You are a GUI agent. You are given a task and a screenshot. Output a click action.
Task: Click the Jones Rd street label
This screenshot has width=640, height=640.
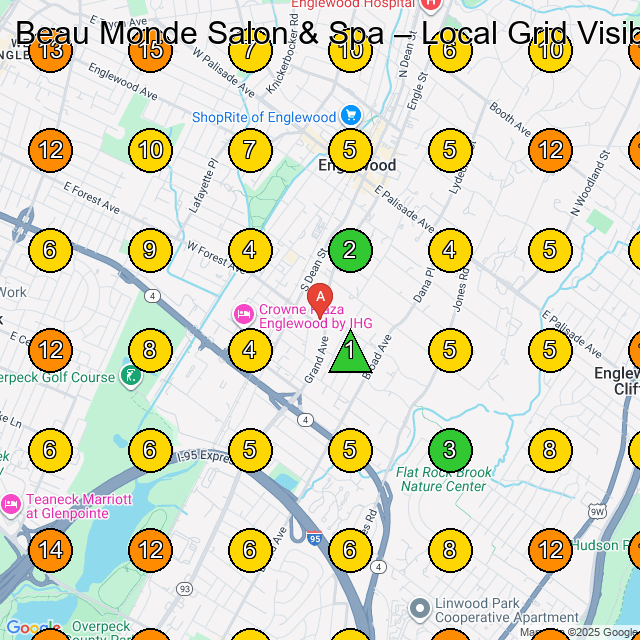click(460, 290)
